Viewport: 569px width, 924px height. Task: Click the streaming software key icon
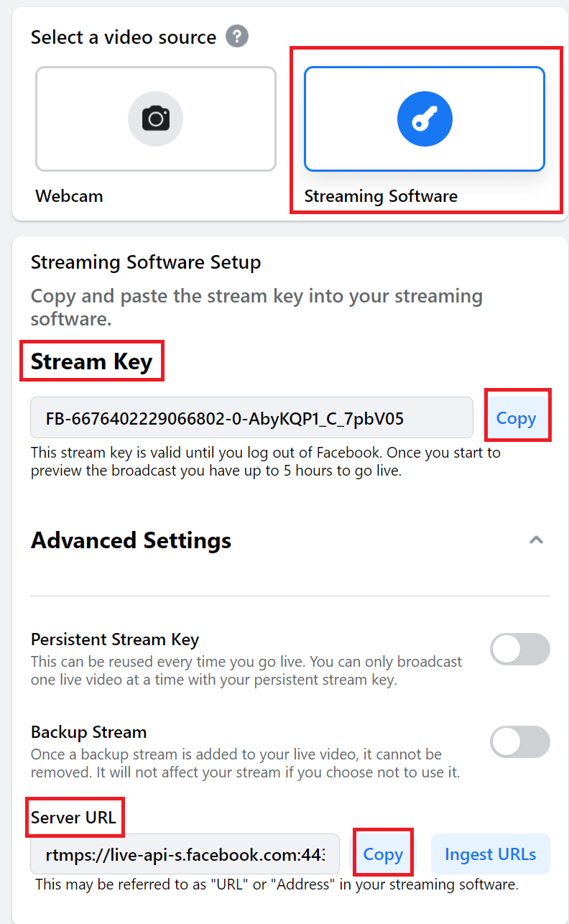pos(425,119)
